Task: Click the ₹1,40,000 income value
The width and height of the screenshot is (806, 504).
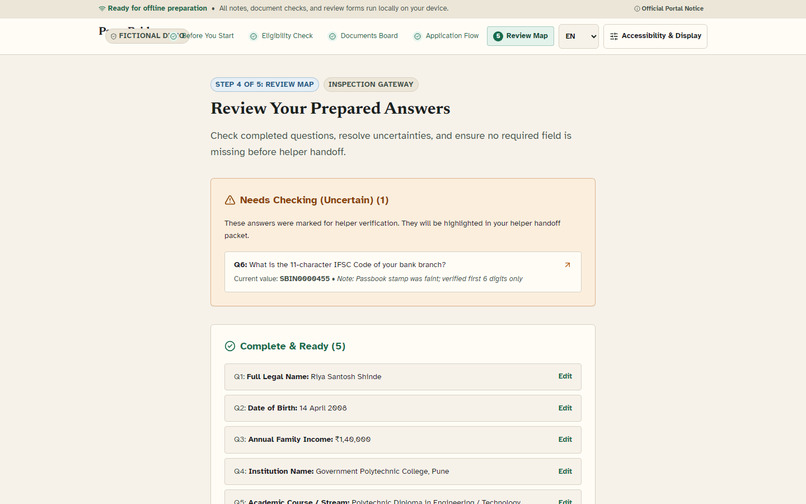Action: point(353,440)
